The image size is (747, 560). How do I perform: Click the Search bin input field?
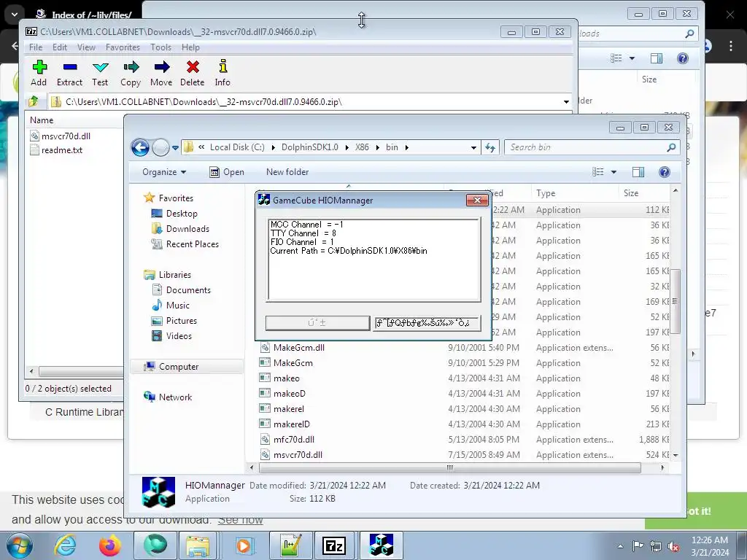tap(592, 147)
